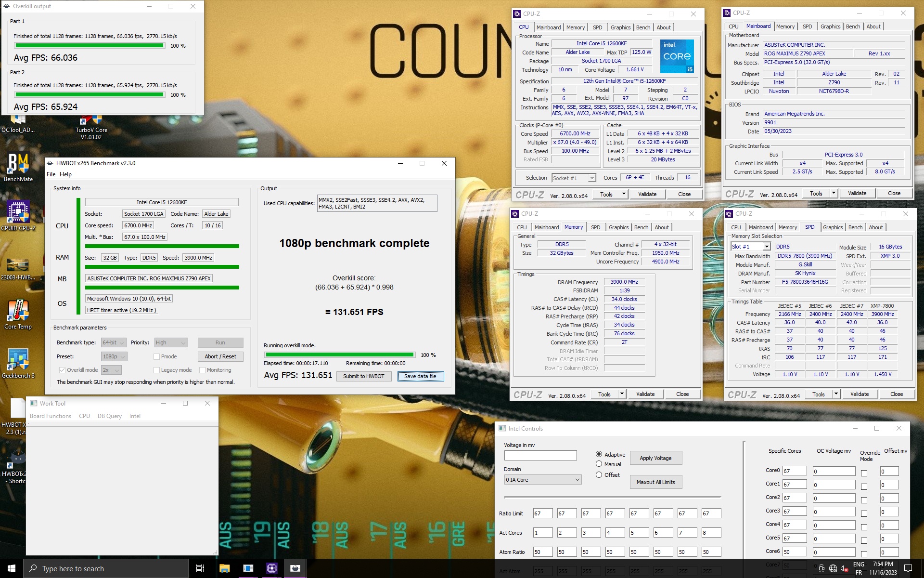Check Override Mode for Core0

864,473
